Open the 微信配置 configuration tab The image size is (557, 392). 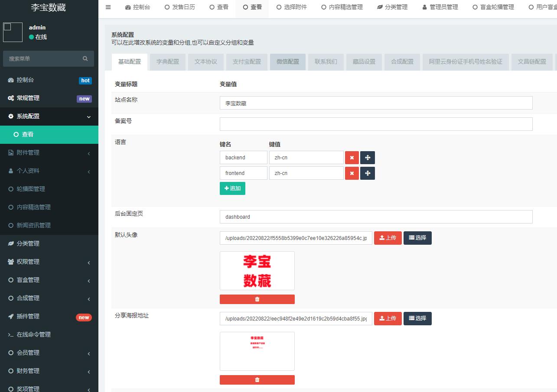[288, 62]
